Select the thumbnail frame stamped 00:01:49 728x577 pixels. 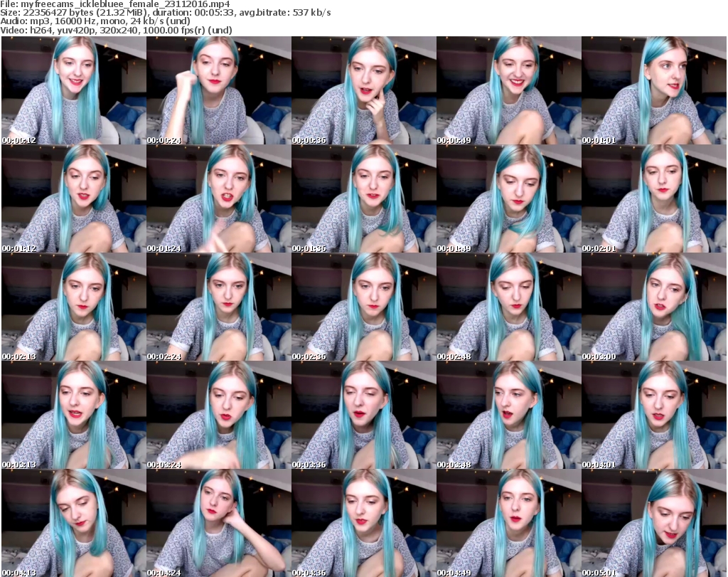pos(509,198)
